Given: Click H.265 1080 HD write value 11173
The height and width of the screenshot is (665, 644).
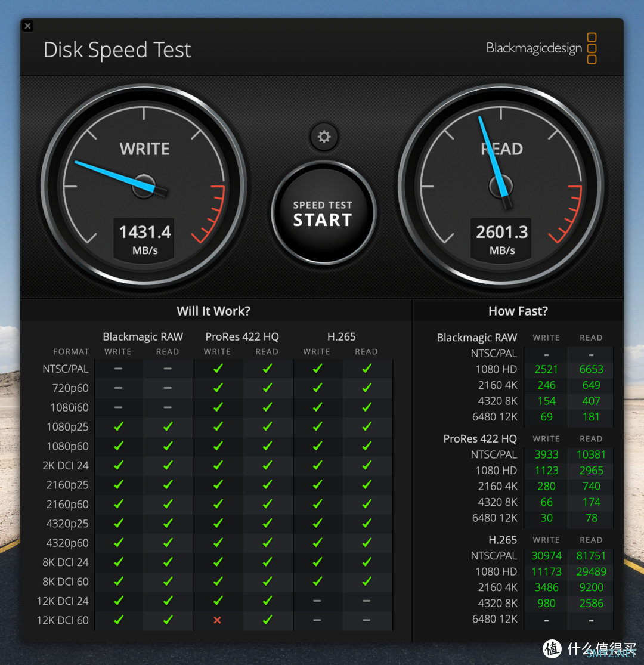Looking at the screenshot, I should (546, 572).
